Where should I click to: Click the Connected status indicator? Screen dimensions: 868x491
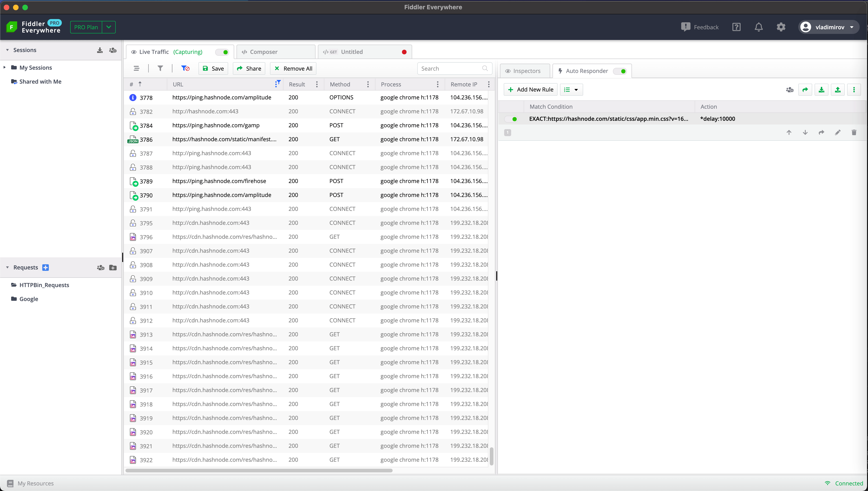click(x=844, y=483)
